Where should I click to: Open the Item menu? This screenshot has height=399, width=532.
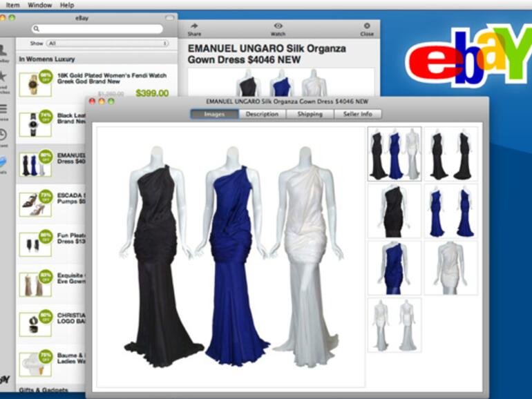(12, 5)
